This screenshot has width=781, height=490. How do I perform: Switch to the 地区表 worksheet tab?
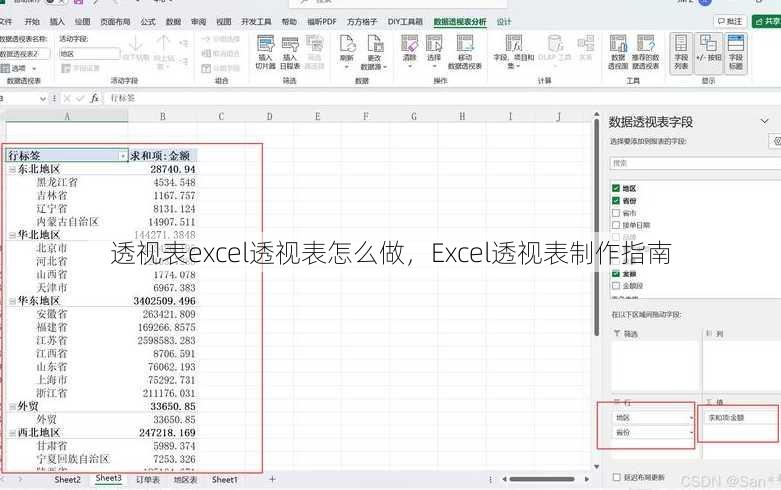[186, 480]
